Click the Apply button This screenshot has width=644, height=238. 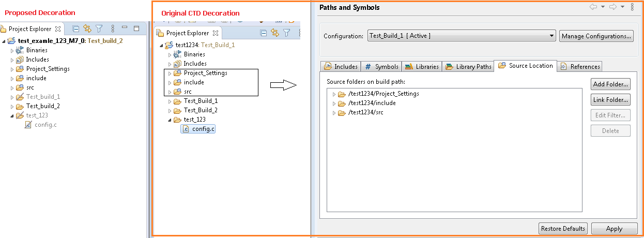[614, 229]
